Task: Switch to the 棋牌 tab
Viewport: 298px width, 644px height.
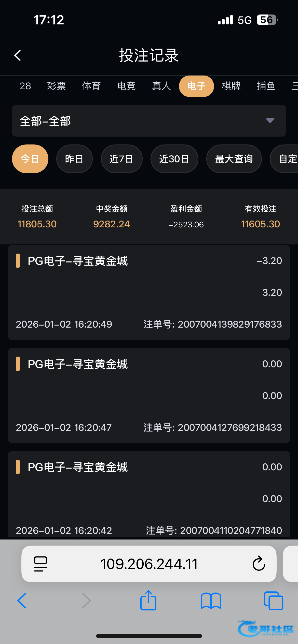Action: 231,86
